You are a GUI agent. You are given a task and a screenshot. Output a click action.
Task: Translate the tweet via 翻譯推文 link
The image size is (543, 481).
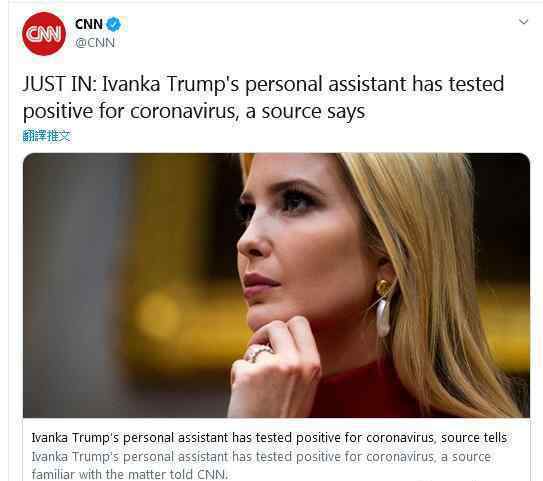coord(47,136)
